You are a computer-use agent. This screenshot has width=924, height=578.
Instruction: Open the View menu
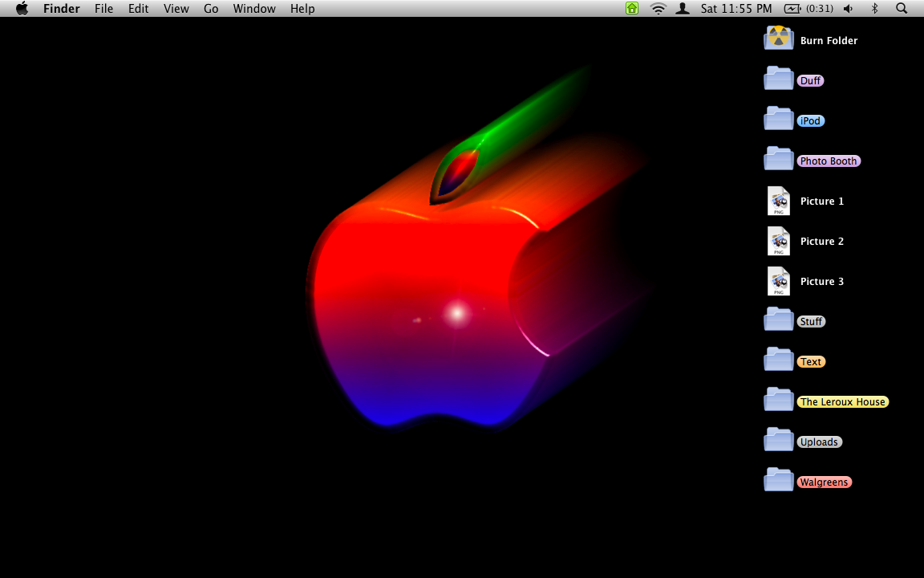tap(176, 8)
